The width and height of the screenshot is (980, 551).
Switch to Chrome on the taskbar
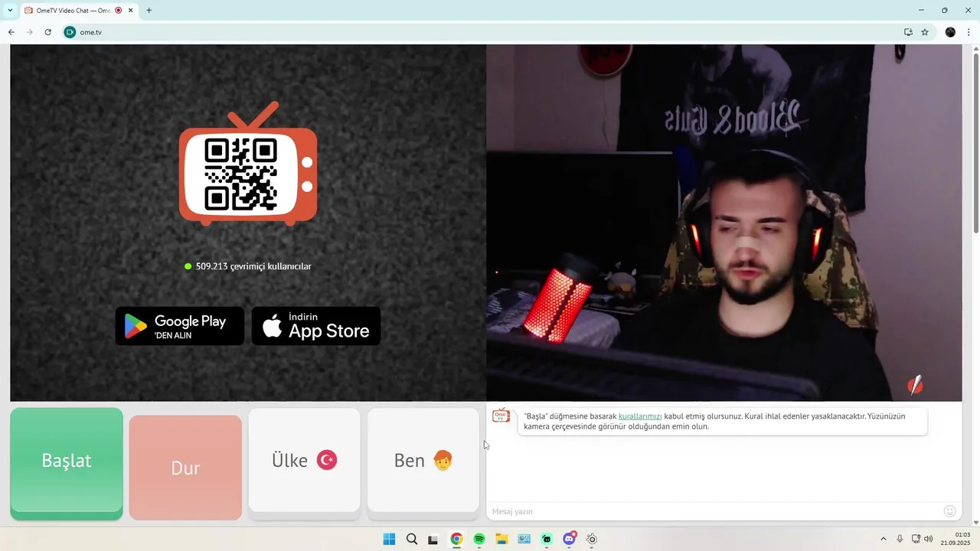coord(456,539)
